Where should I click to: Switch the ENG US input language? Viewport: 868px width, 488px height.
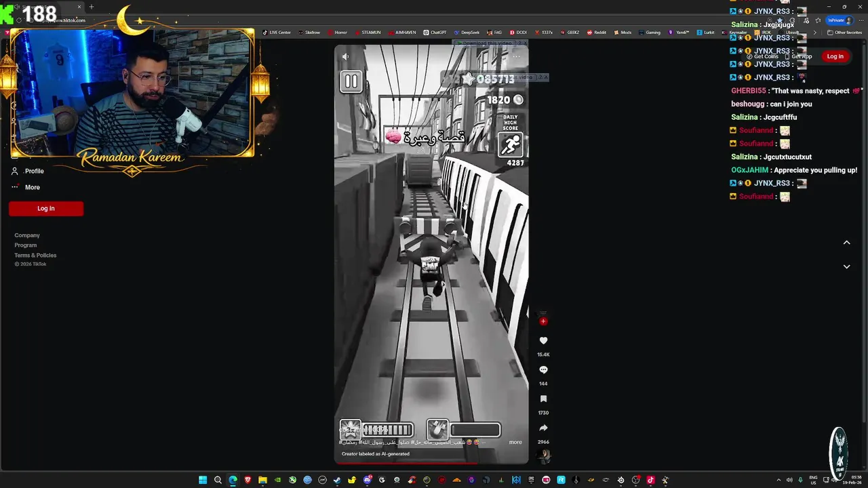pos(813,480)
